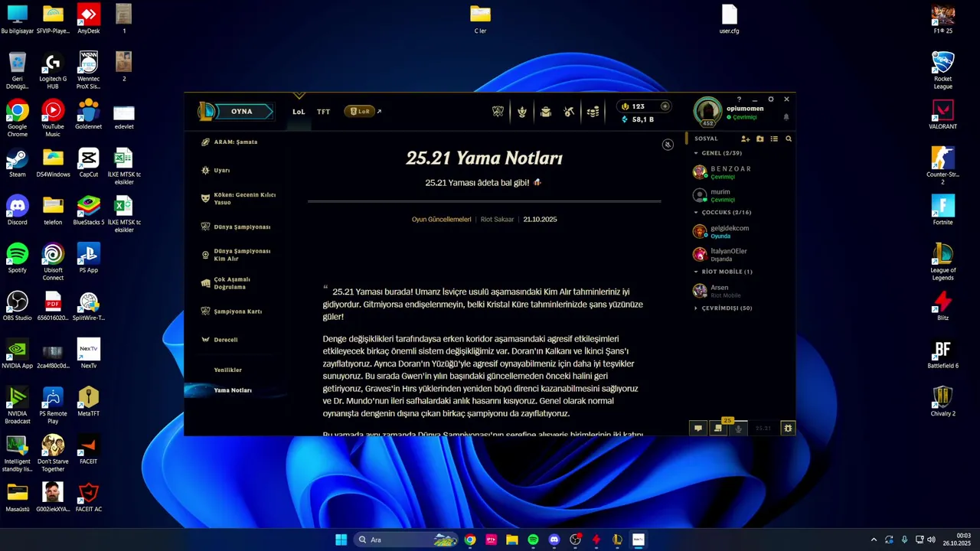This screenshot has height=551, width=980.
Task: Click the taskbar volume speaker icon
Action: click(x=931, y=540)
